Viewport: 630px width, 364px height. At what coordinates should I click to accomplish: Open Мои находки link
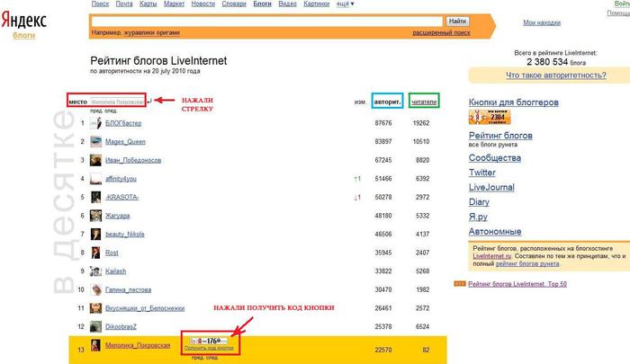pos(542,22)
